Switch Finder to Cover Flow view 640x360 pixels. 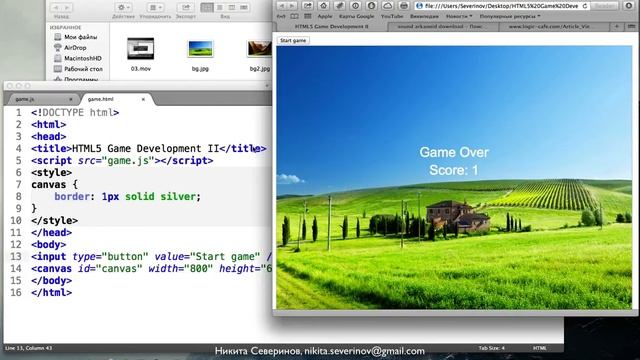[244, 7]
